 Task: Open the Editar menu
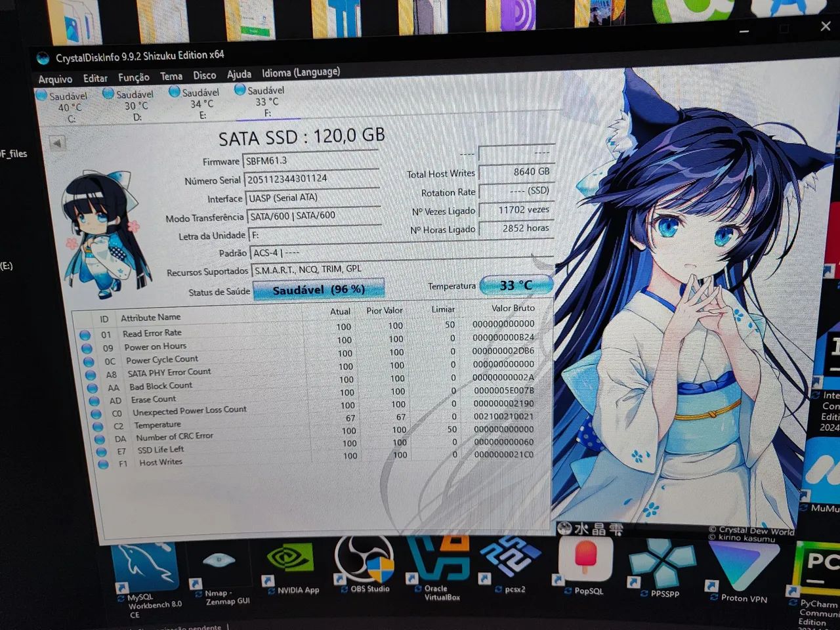pos(95,78)
